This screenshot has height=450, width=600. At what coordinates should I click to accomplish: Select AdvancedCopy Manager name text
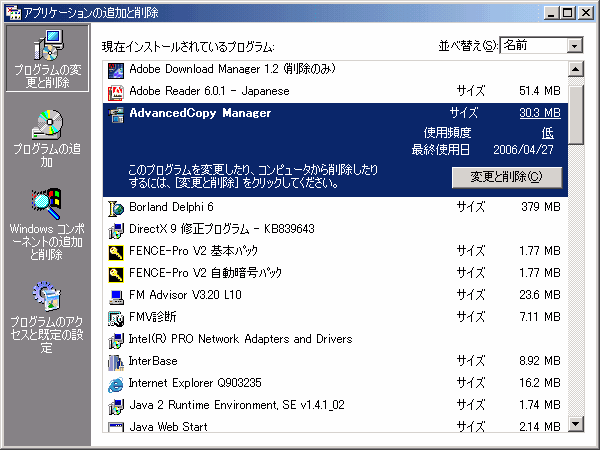click(x=200, y=113)
